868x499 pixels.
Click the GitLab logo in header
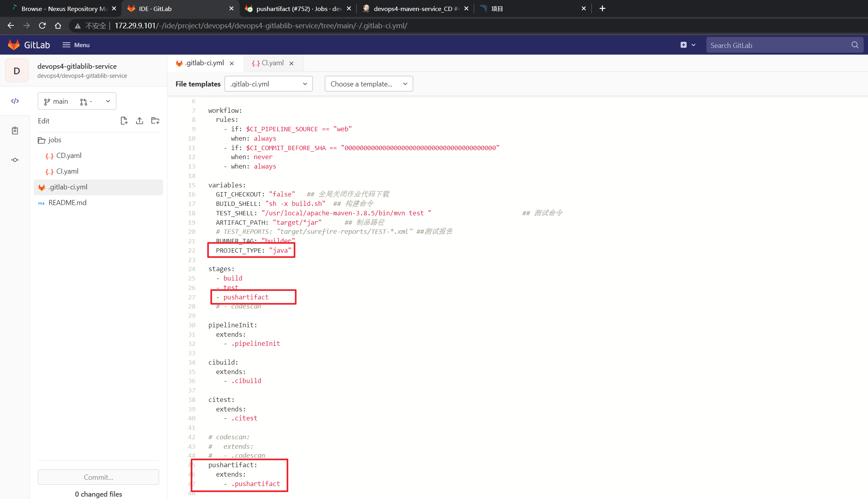click(x=29, y=45)
